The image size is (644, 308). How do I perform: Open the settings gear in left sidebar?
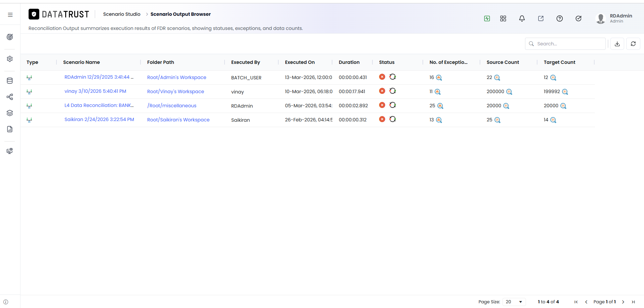pos(10,59)
